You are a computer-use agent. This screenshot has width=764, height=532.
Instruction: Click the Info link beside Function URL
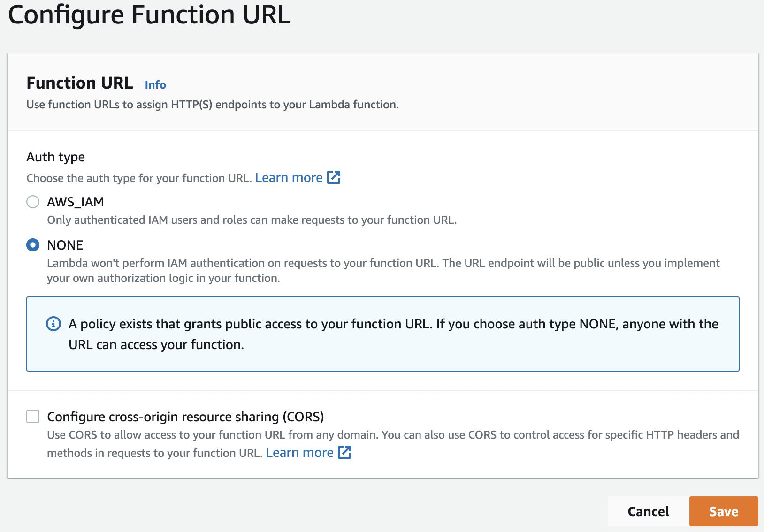point(155,85)
